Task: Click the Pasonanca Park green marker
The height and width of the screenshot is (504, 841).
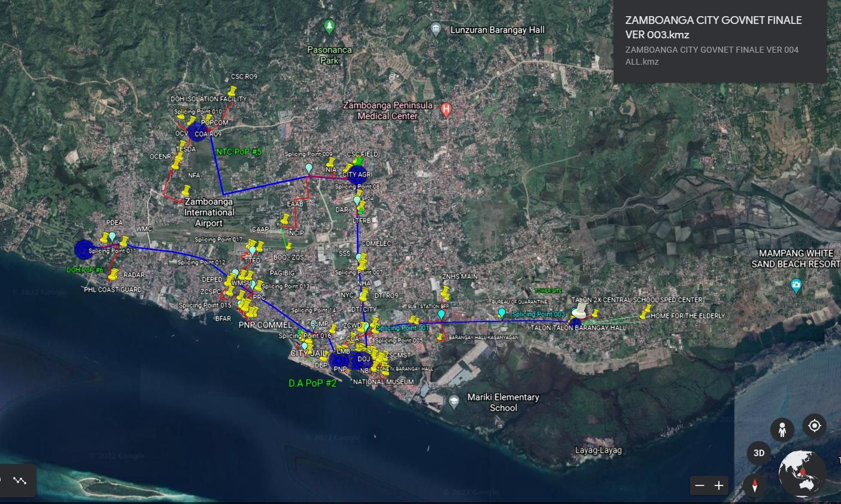Action: (x=329, y=26)
